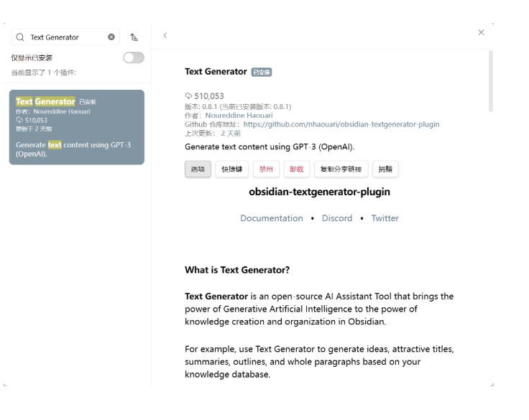Open the plugin sort order options
Viewport: 529px width, 420px height.
coord(134,37)
